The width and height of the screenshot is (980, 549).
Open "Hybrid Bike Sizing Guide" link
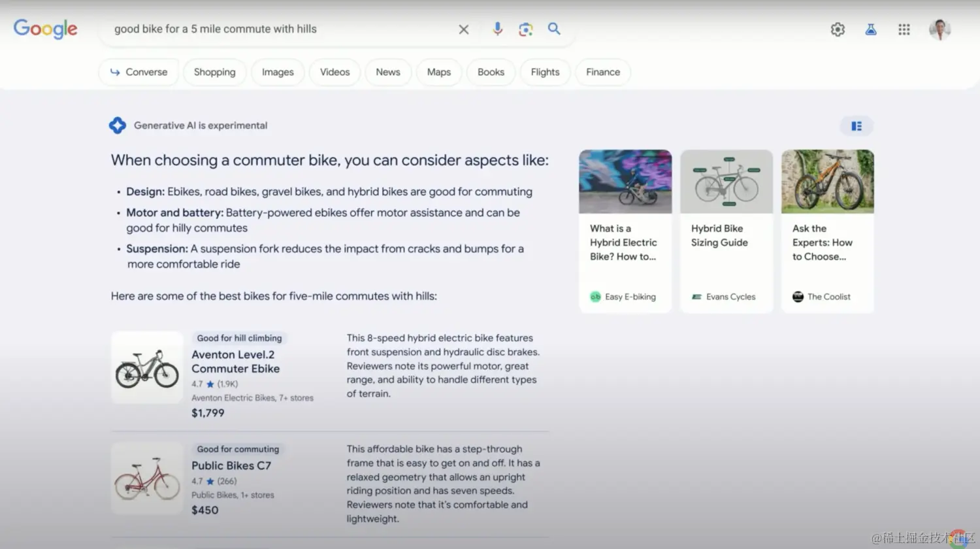pos(719,235)
